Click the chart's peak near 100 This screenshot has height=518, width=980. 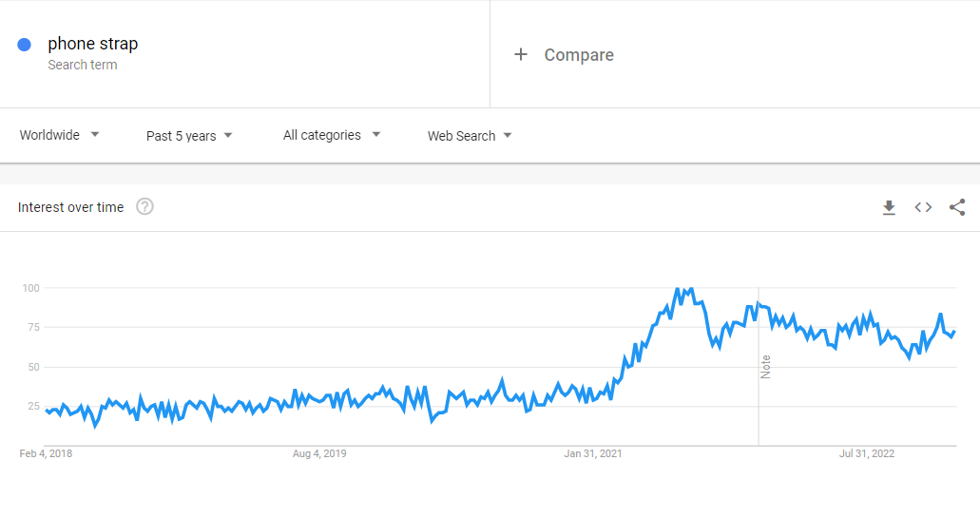[x=678, y=288]
